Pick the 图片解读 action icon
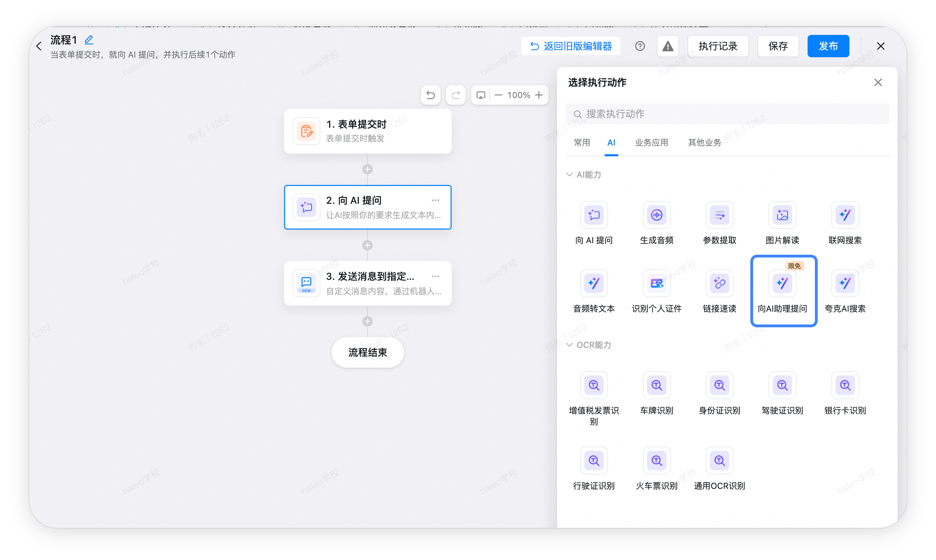This screenshot has height=560, width=936. 782,215
